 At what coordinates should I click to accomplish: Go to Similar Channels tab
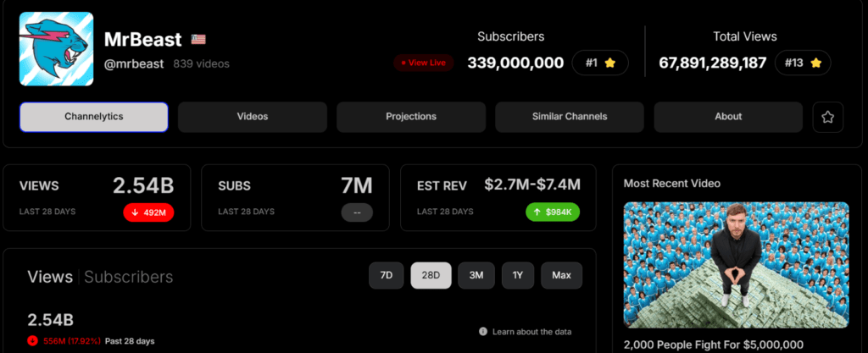(570, 117)
